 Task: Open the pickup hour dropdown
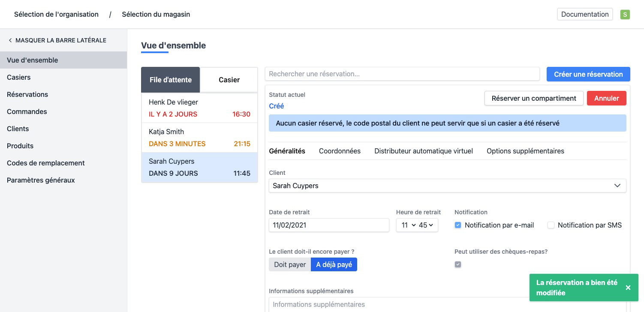408,225
